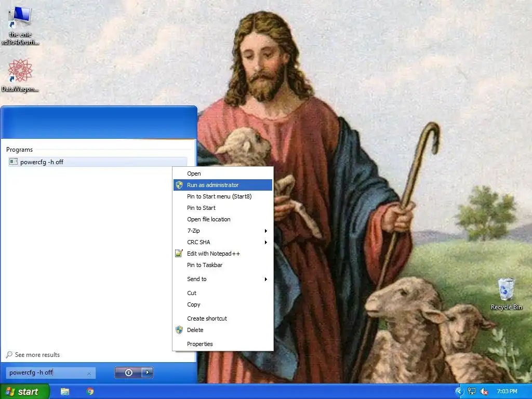
Task: Click the Notepad++ icon in context menu
Action: [x=179, y=254]
